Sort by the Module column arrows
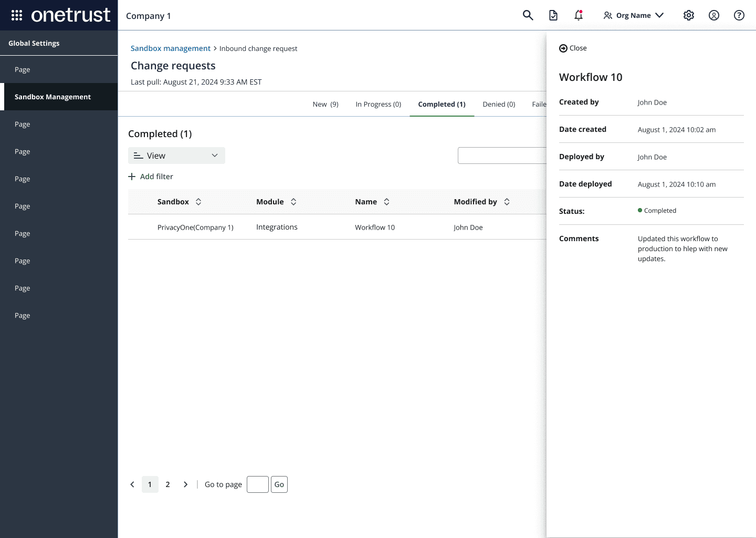756x538 pixels. (x=293, y=202)
